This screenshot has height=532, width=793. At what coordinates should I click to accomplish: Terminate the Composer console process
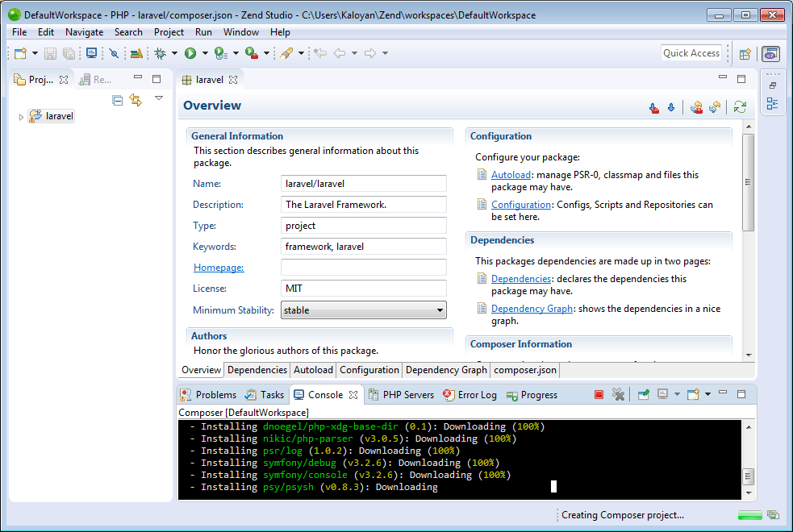(598, 394)
